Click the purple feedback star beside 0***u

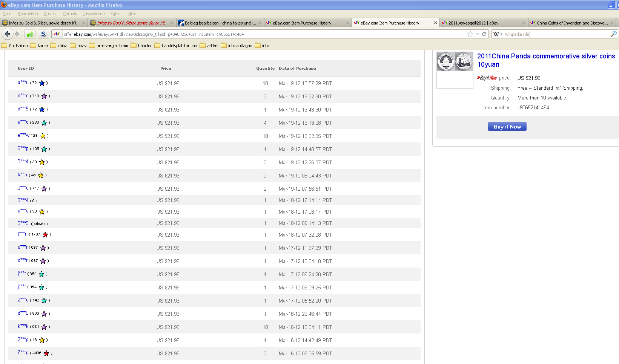[44, 188]
